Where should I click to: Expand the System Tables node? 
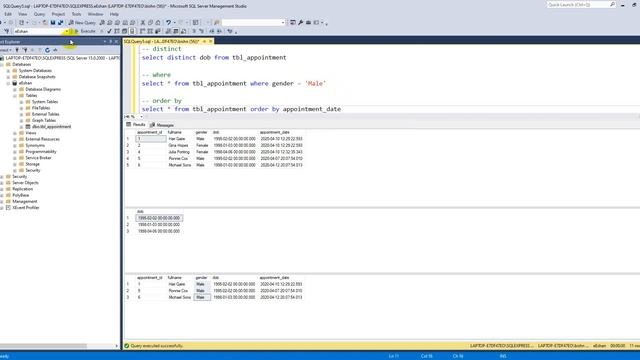pos(21,102)
